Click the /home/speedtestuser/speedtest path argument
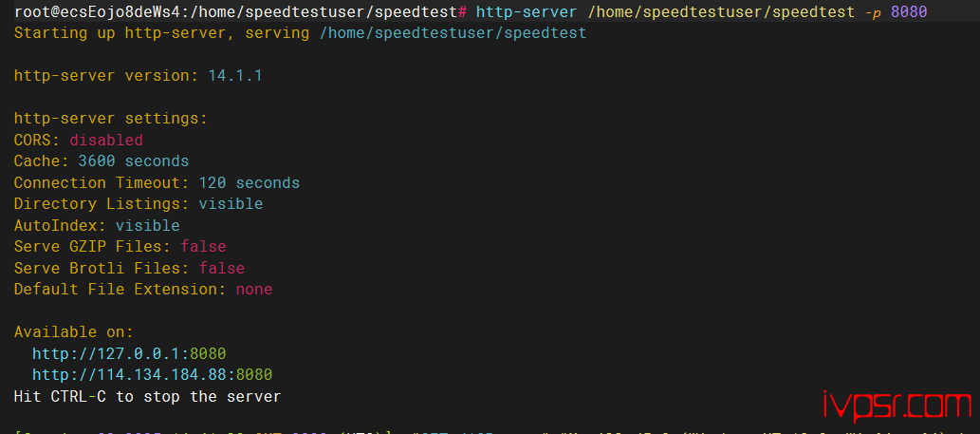Screen dimensions: 980x434 coord(721,12)
